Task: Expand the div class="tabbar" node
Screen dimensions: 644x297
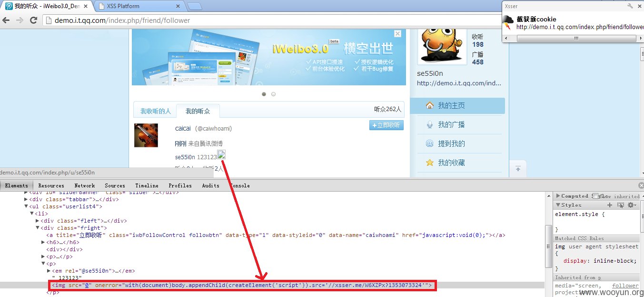Action: [x=26, y=199]
